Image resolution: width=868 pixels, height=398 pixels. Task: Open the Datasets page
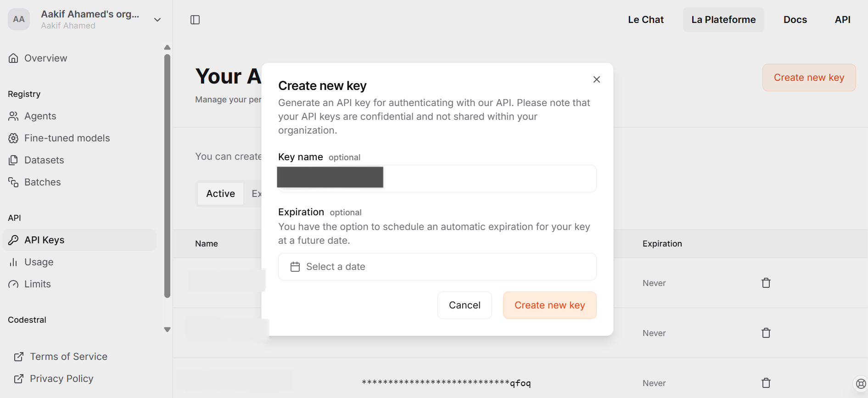44,160
